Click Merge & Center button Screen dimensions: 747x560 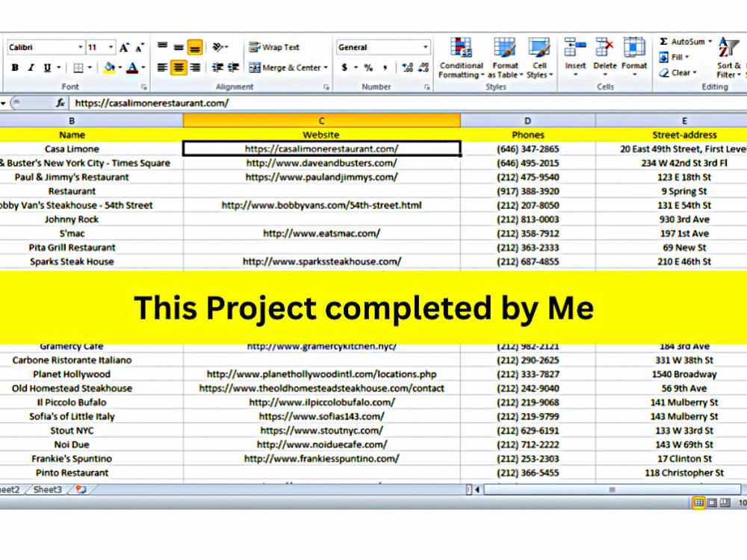[285, 68]
